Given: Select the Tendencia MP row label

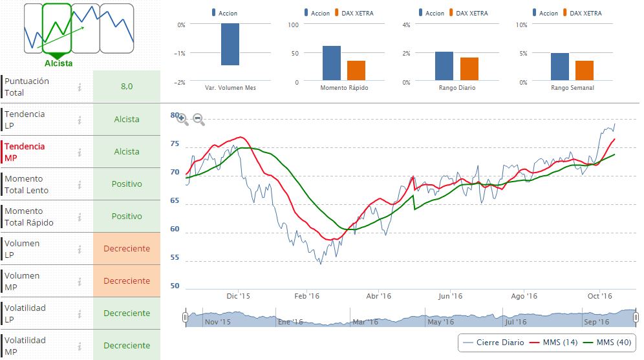Looking at the screenshot, I should [x=26, y=152].
